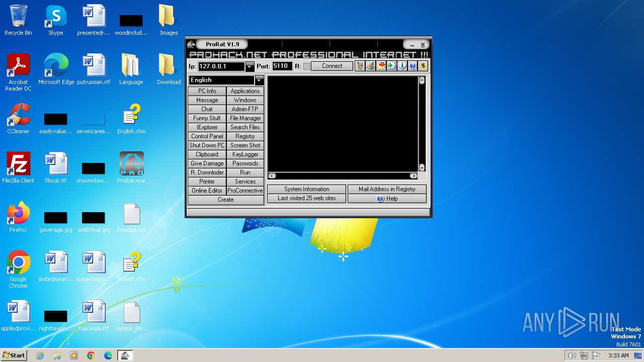Image resolution: width=644 pixels, height=362 pixels.
Task: Click the Help button with question icon
Action: click(x=387, y=199)
